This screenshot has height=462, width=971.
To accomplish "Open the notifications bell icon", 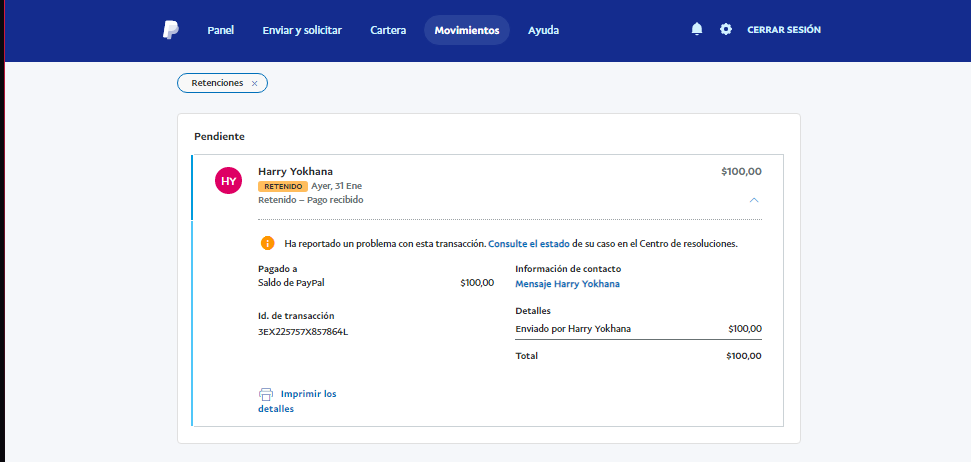I will pos(697,29).
